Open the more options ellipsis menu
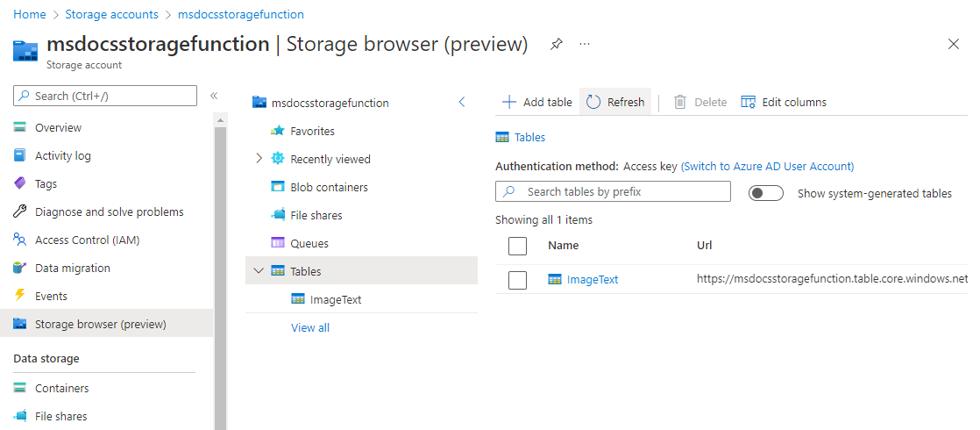This screenshot has height=430, width=980. point(585,44)
